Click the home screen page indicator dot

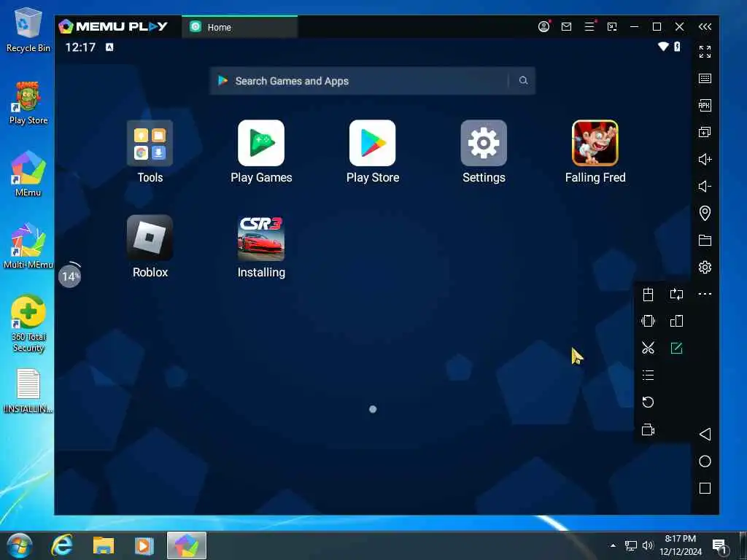point(373,409)
